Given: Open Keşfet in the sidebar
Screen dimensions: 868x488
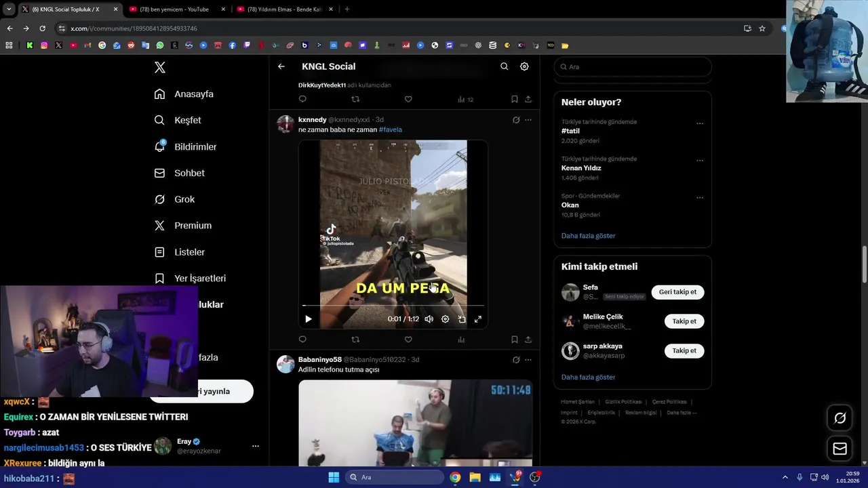Looking at the screenshot, I should 178,120.
